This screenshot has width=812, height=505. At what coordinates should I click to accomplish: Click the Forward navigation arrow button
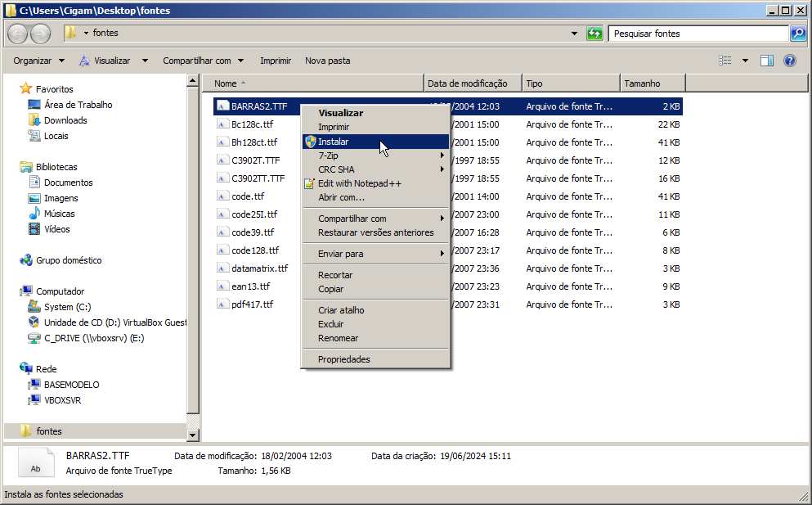click(x=40, y=34)
